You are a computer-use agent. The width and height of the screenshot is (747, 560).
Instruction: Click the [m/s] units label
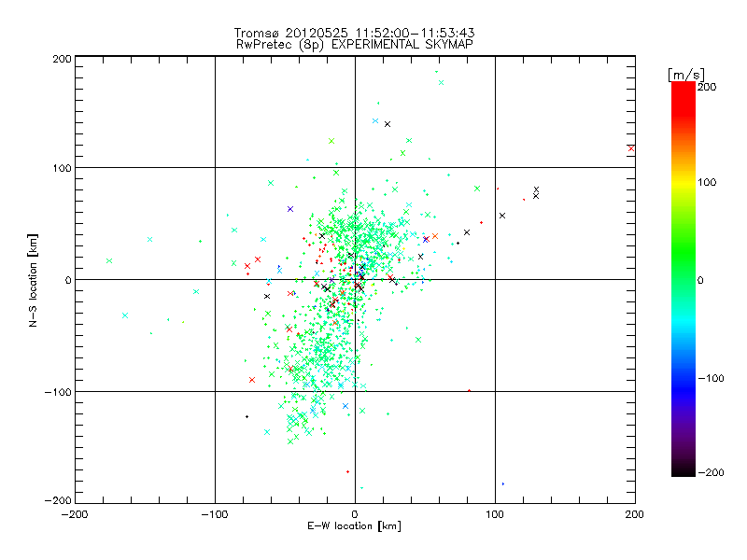686,75
